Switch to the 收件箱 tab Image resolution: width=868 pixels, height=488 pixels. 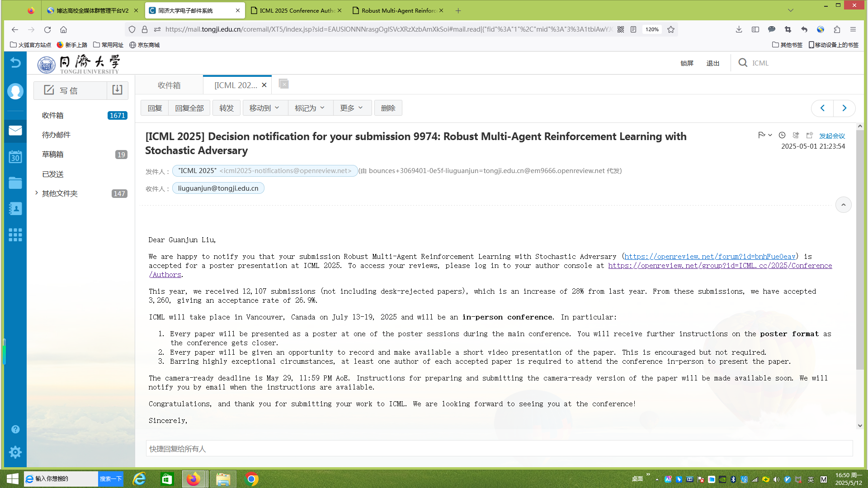tap(169, 85)
